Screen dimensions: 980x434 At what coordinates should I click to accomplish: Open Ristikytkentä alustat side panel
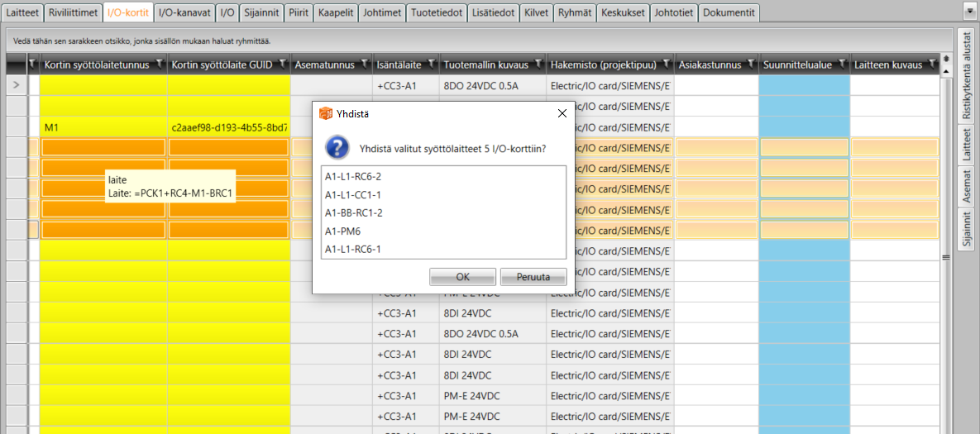click(x=965, y=77)
